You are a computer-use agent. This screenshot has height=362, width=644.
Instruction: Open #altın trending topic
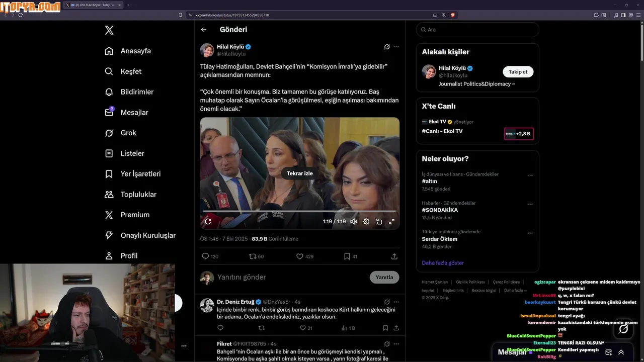point(429,181)
